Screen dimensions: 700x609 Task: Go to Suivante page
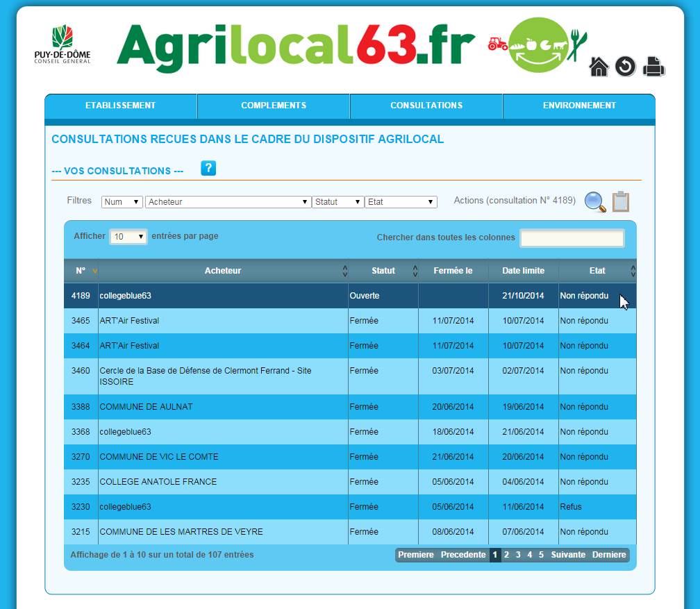tap(568, 555)
